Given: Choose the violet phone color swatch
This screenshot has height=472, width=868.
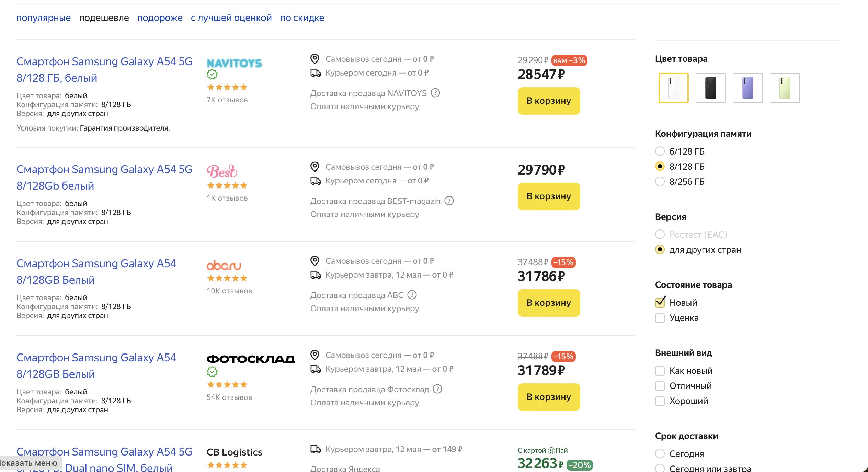Looking at the screenshot, I should tap(748, 88).
